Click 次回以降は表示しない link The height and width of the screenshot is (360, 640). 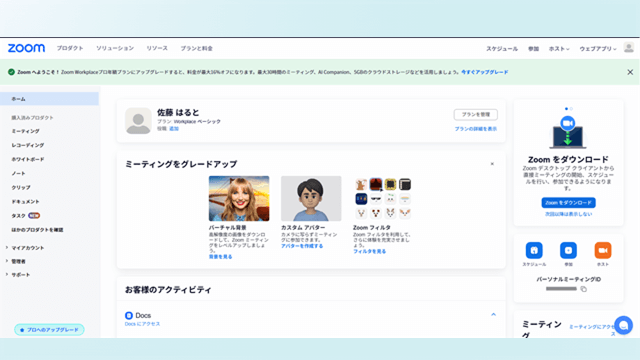point(568,214)
